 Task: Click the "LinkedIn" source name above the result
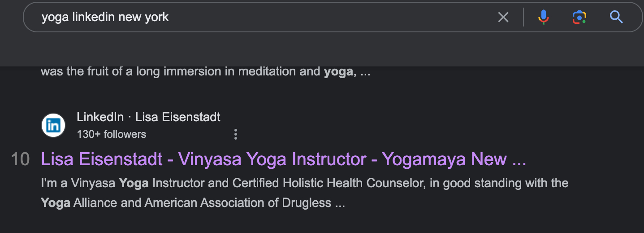(x=100, y=117)
